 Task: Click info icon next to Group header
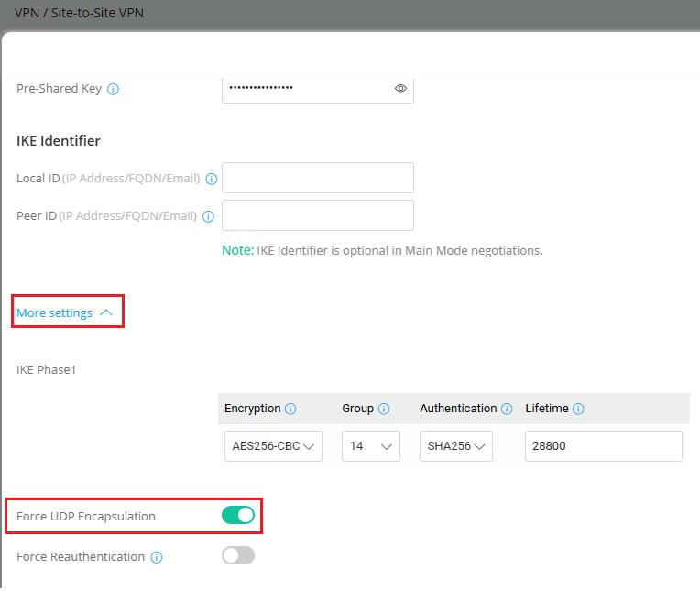tap(384, 409)
